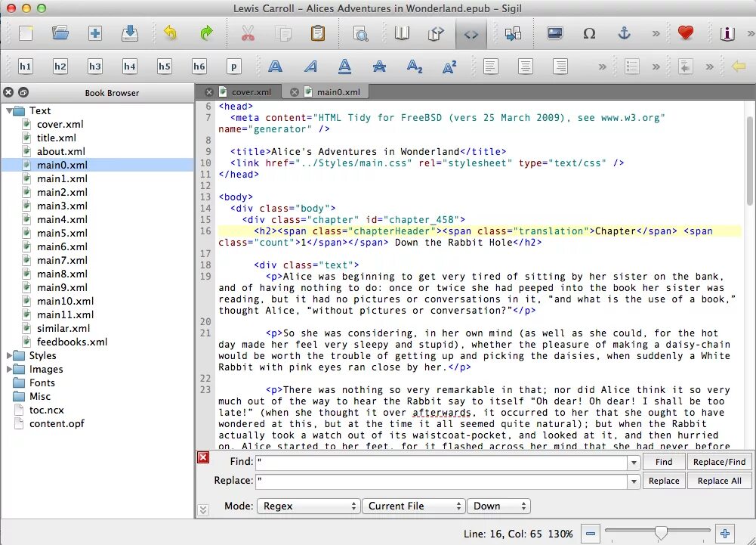Click the red heart Donate icon
The width and height of the screenshot is (756, 545).
(685, 33)
